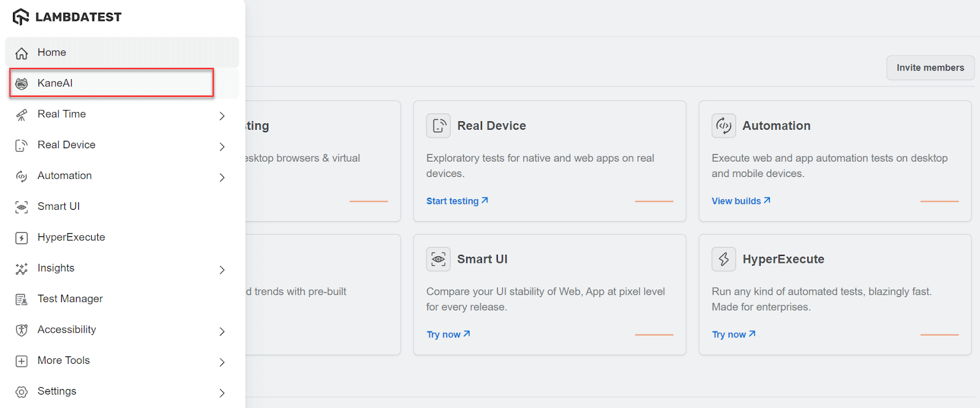Open the View builds link
This screenshot has width=980, height=408.
[741, 201]
